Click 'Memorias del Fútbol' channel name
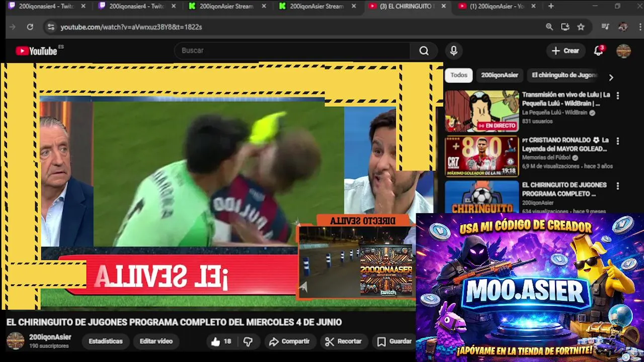The image size is (644, 362). coord(546,158)
